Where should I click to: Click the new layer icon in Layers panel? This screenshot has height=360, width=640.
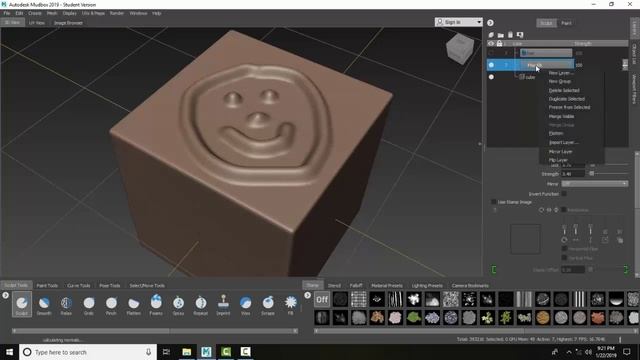pyautogui.click(x=491, y=35)
